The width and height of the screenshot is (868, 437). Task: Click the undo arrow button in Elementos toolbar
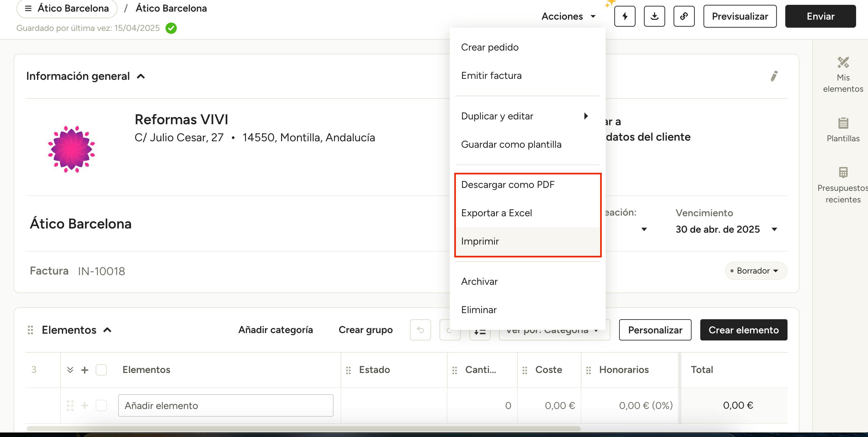coord(420,330)
